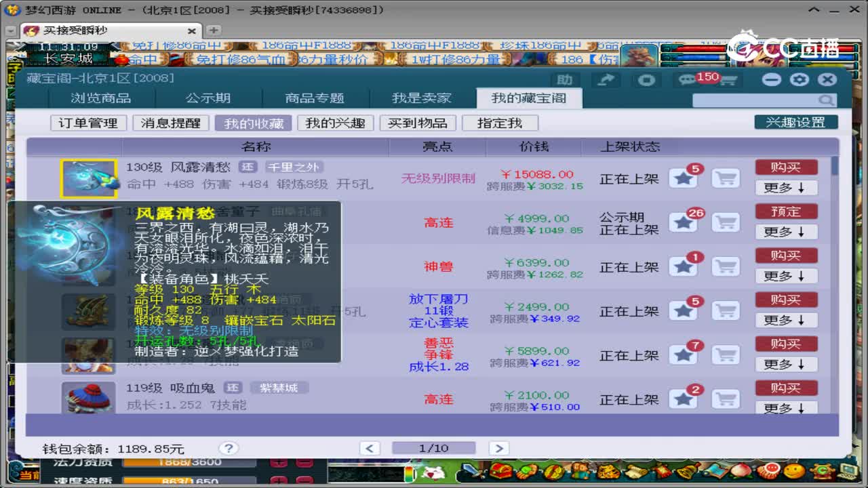Select 我的收藏 sub-tab
868x488 pixels.
tap(253, 123)
